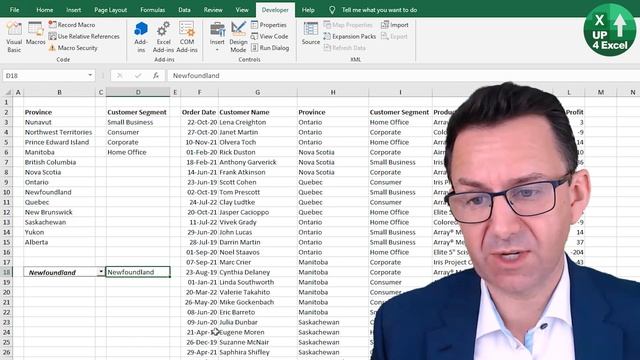
Task: Click the Northwest Territories cell
Action: [x=60, y=132]
